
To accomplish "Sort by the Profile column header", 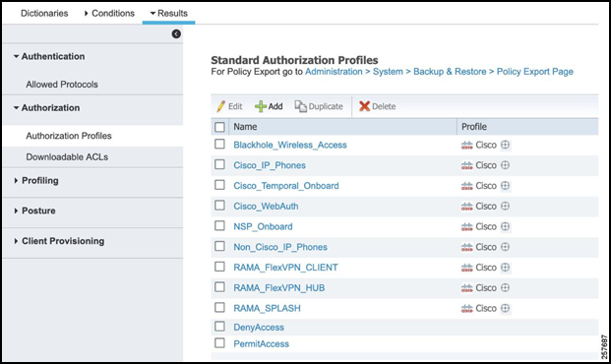I will [x=474, y=127].
